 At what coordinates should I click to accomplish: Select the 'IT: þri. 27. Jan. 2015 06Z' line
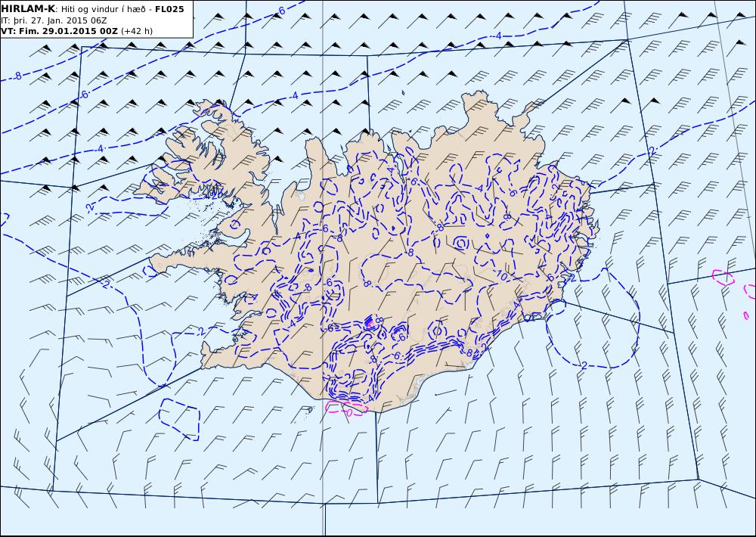(x=54, y=20)
